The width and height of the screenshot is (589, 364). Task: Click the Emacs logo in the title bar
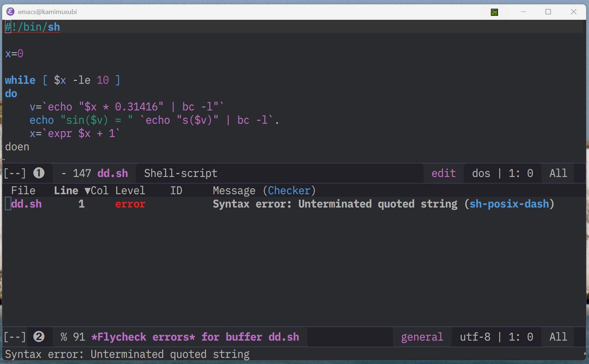pos(10,12)
